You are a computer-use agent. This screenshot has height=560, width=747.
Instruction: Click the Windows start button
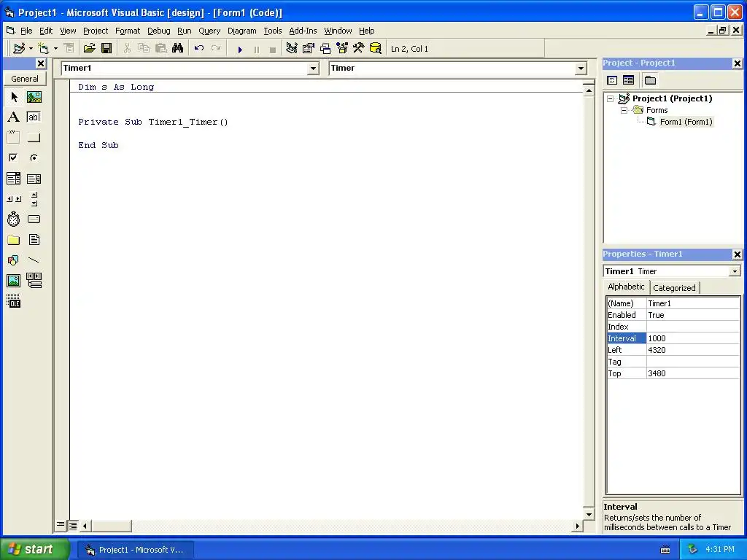[34, 550]
